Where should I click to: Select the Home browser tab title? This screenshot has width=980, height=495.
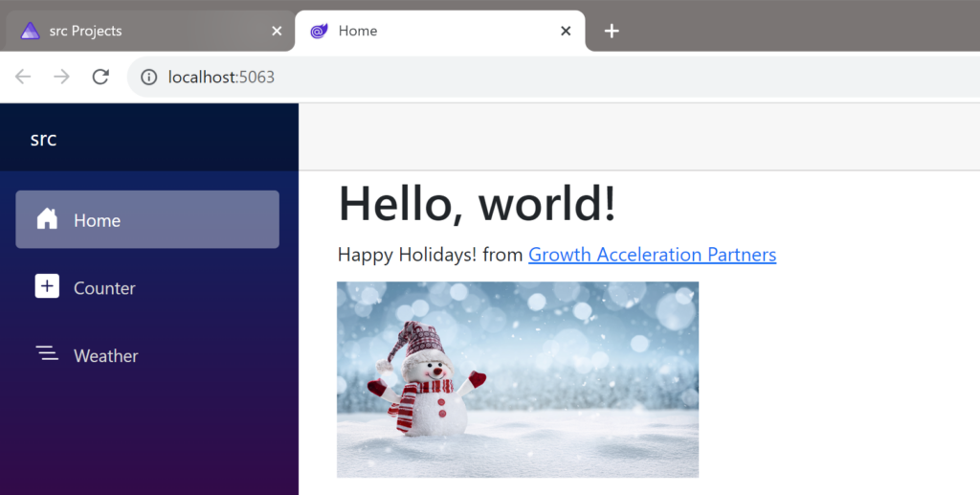358,31
